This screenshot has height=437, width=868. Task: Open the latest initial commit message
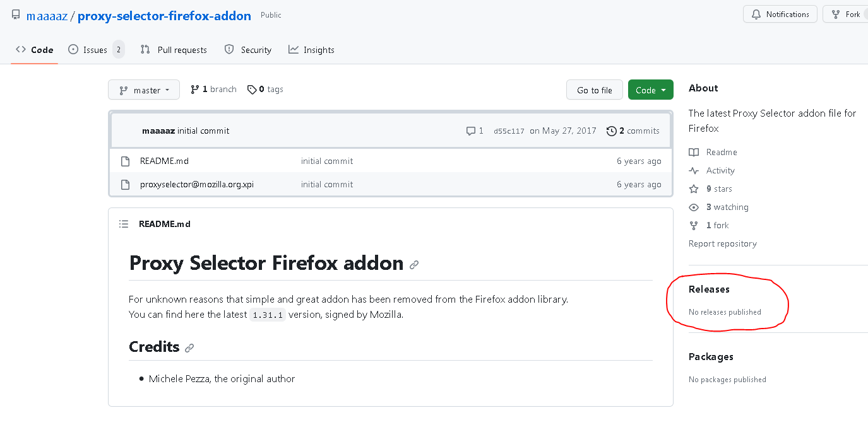tap(203, 131)
